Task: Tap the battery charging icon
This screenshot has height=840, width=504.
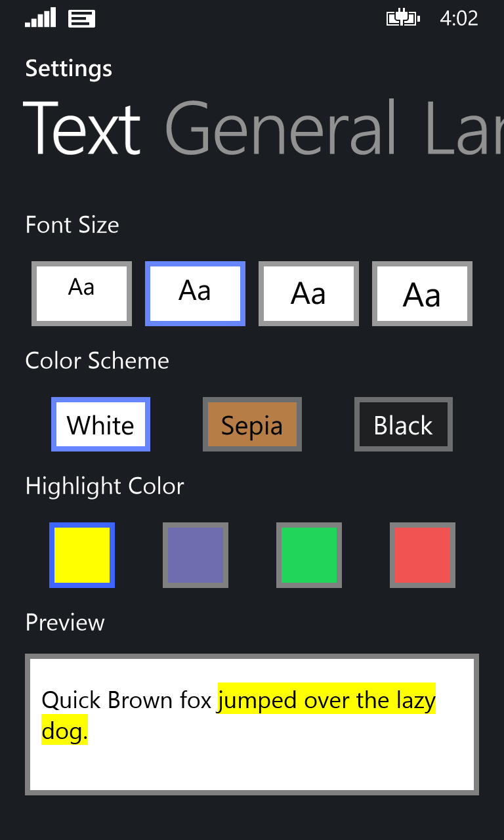Action: tap(402, 18)
